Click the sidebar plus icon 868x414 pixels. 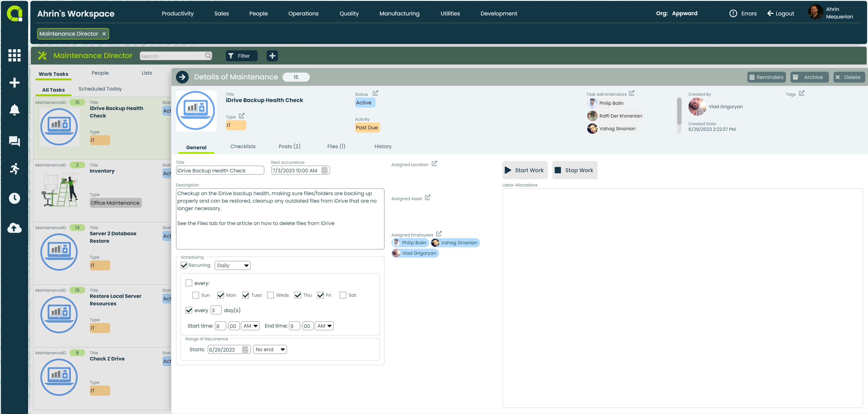[14, 83]
